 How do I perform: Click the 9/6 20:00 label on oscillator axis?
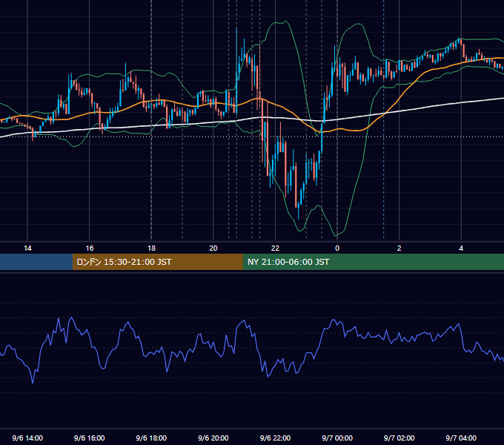click(213, 438)
